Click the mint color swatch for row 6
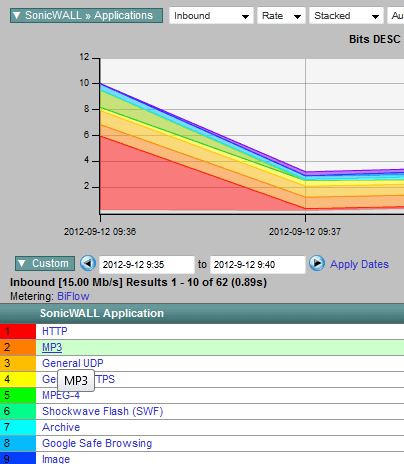This screenshot has width=404, height=464. (18, 412)
